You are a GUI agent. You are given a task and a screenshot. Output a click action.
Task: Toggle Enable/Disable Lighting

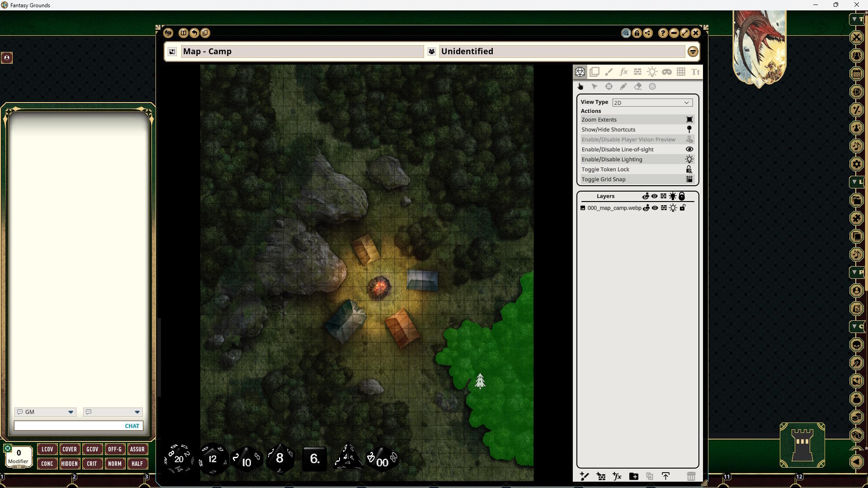point(637,160)
